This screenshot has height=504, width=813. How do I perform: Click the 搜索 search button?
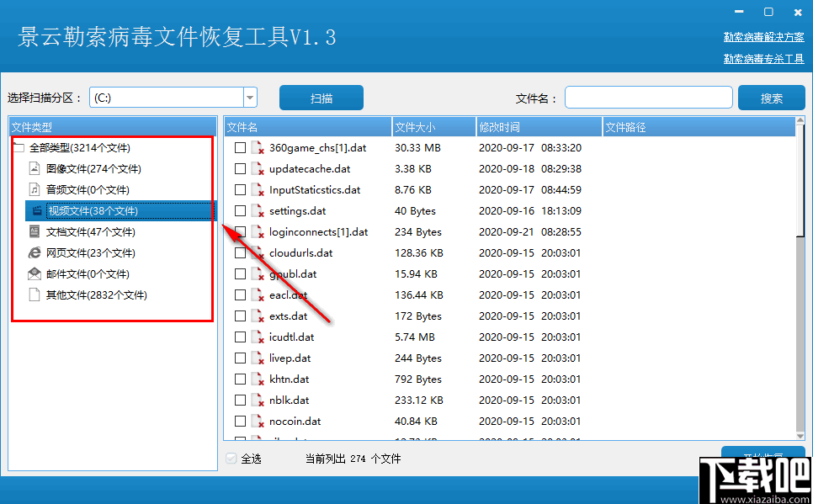click(x=772, y=98)
